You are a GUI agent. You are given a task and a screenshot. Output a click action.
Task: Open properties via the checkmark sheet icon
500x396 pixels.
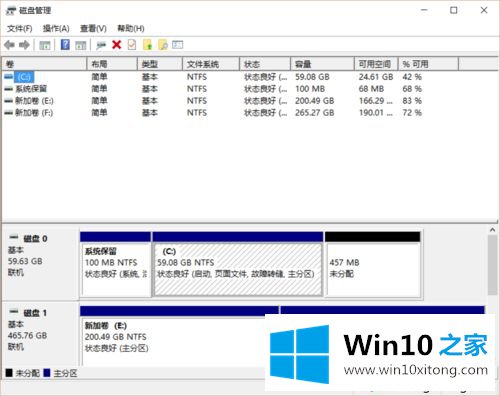(x=132, y=45)
